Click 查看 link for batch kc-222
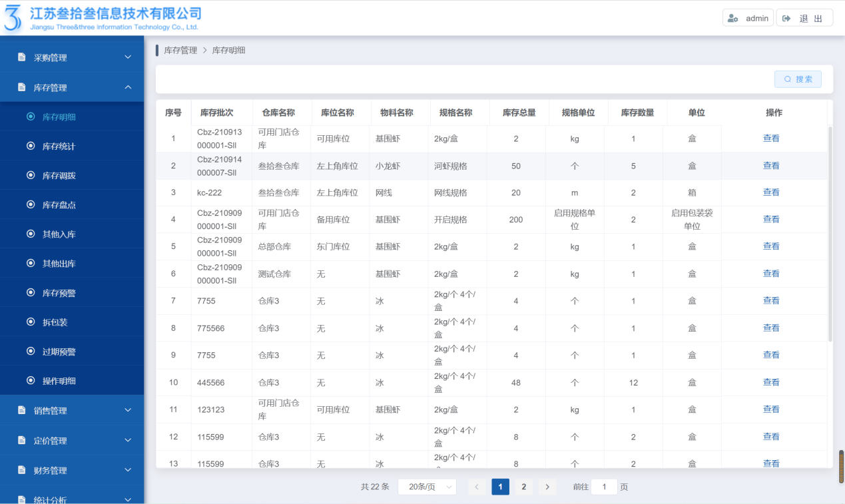Screen dimensions: 845x504 771,192
